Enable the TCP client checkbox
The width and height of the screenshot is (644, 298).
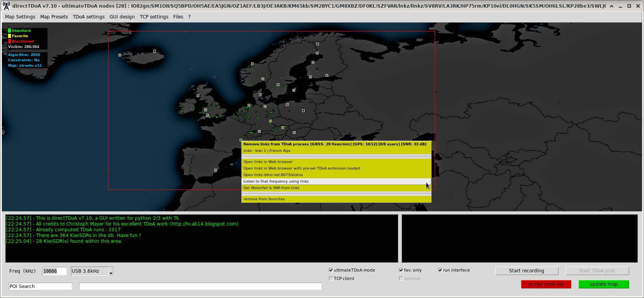(331, 279)
